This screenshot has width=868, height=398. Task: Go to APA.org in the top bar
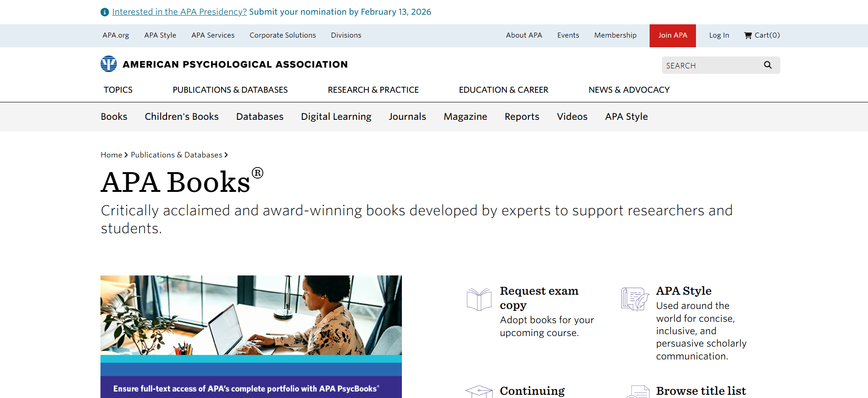pyautogui.click(x=116, y=35)
